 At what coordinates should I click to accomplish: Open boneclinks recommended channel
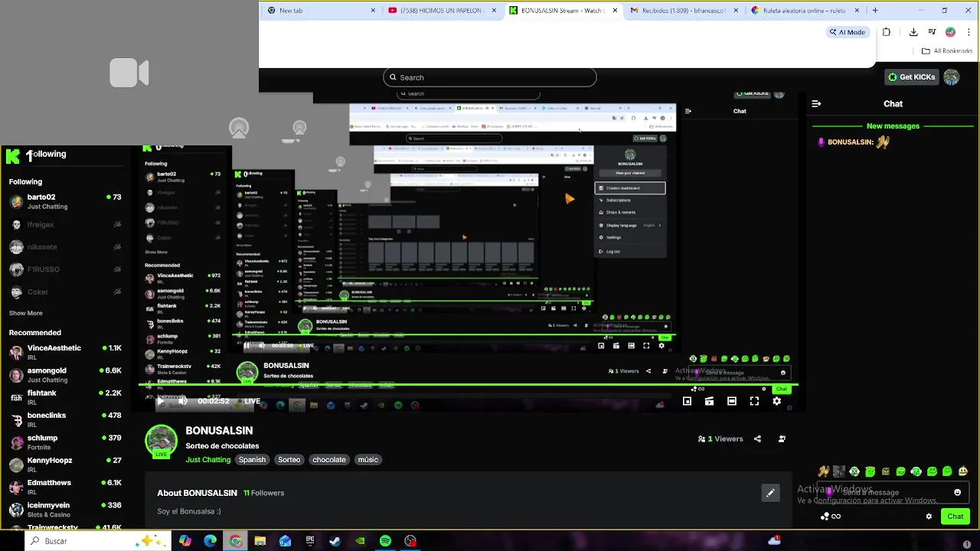coord(65,419)
